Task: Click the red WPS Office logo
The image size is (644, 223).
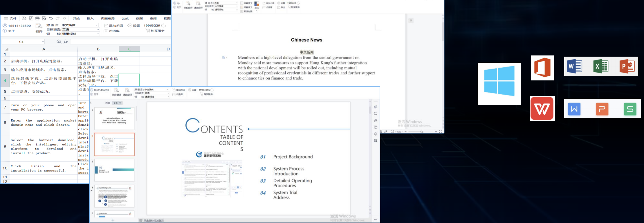Action: (x=542, y=109)
